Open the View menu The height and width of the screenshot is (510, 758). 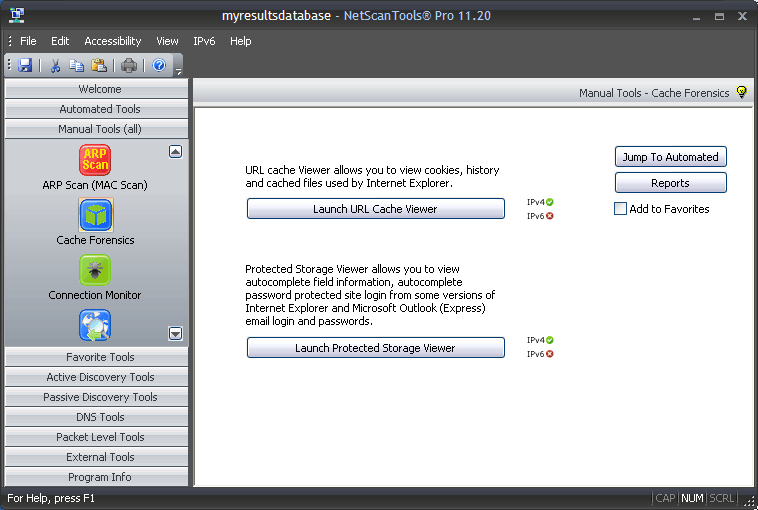167,41
